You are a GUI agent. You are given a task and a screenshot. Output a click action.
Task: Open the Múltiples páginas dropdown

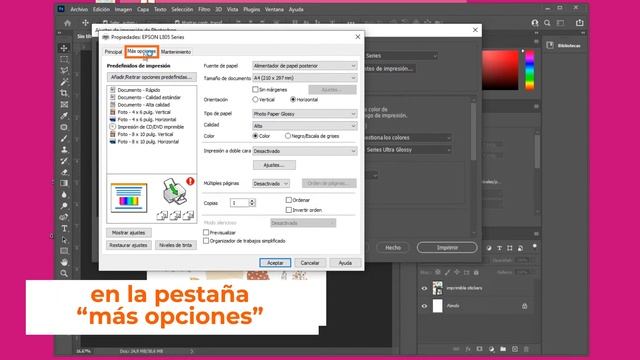[271, 184]
